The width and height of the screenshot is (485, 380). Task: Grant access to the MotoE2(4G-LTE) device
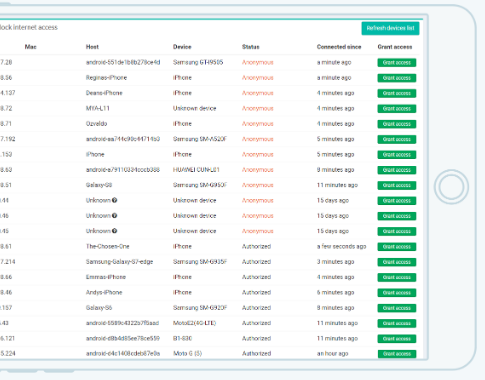(x=397, y=323)
